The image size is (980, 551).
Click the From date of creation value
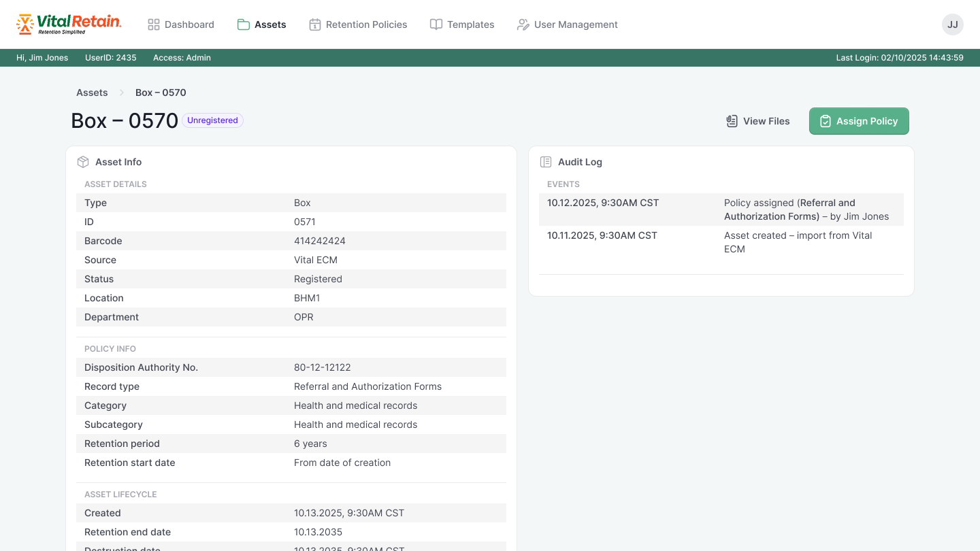coord(342,463)
